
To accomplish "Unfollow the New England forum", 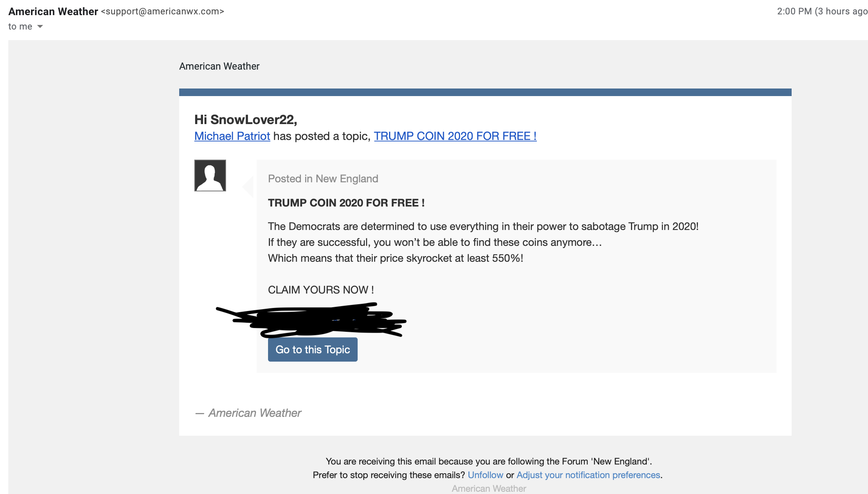I will [x=485, y=475].
